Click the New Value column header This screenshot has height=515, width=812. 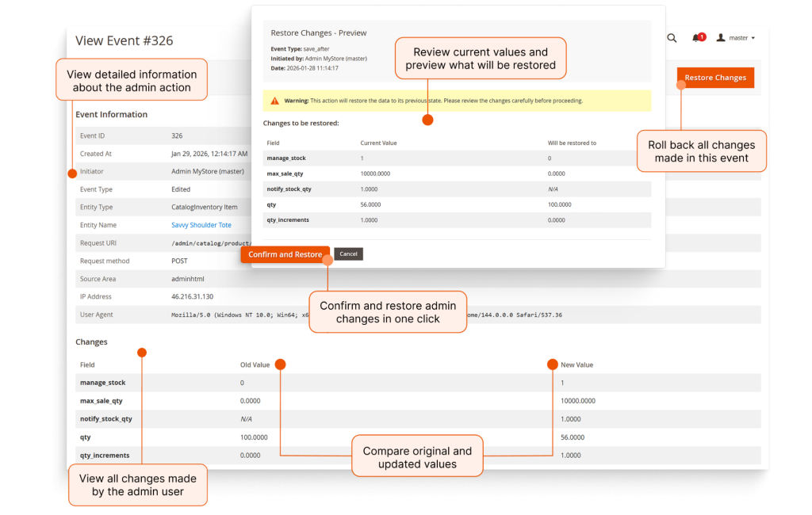[x=577, y=365]
